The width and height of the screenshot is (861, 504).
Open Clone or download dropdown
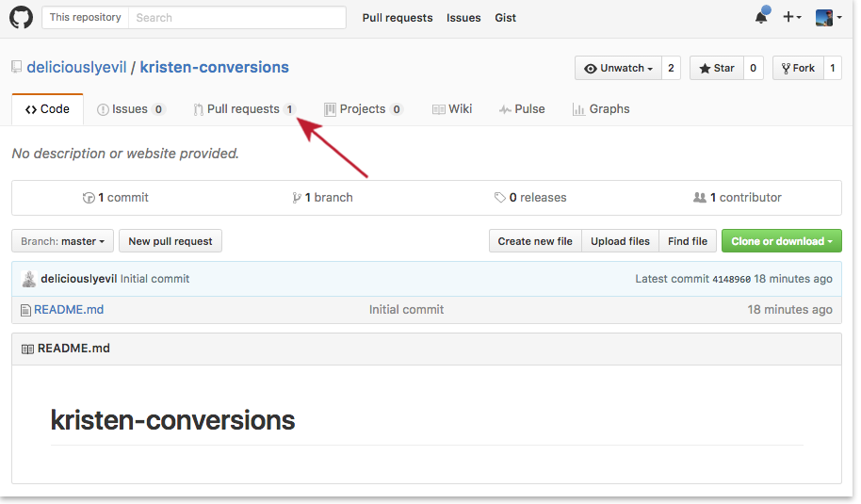click(781, 241)
